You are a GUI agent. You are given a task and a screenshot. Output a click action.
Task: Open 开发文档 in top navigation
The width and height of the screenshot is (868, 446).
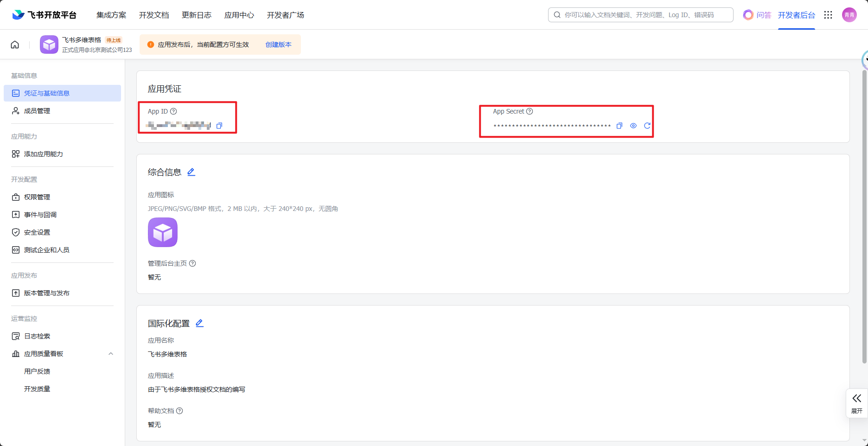point(154,15)
